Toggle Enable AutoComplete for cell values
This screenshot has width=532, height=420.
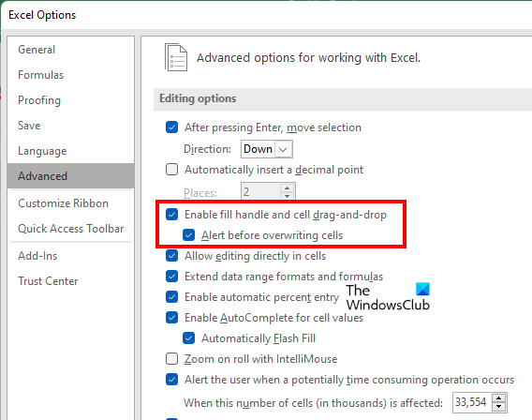tap(171, 318)
